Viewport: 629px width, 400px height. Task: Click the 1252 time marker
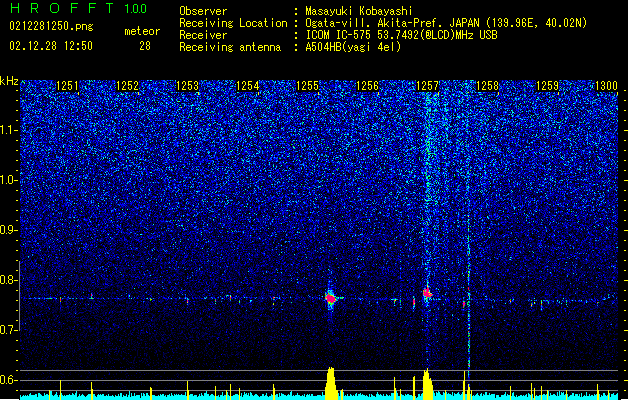[127, 85]
